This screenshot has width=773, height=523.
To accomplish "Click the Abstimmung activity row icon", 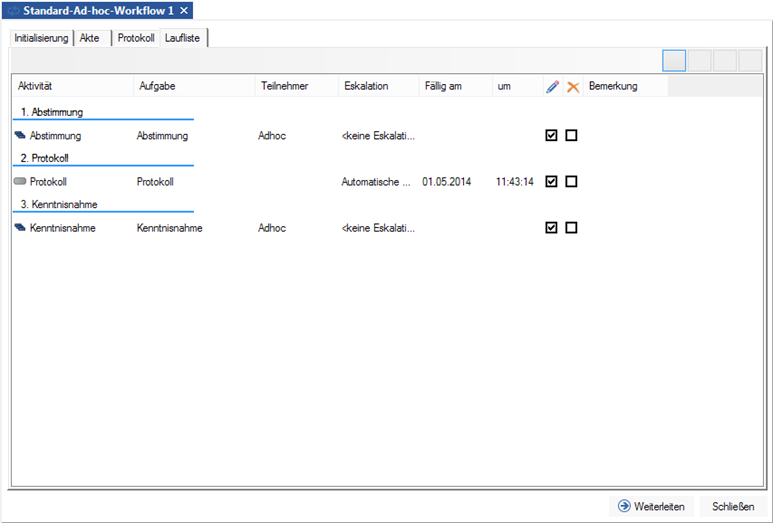I will pos(20,135).
